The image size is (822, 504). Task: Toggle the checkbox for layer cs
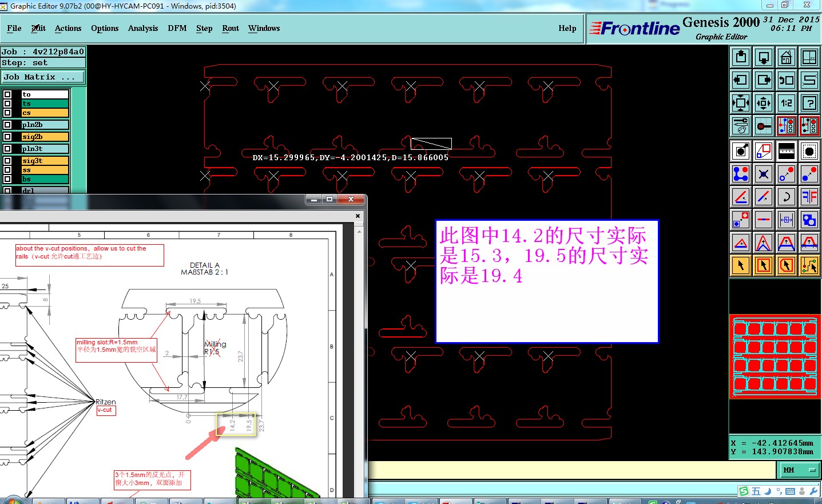(7, 113)
